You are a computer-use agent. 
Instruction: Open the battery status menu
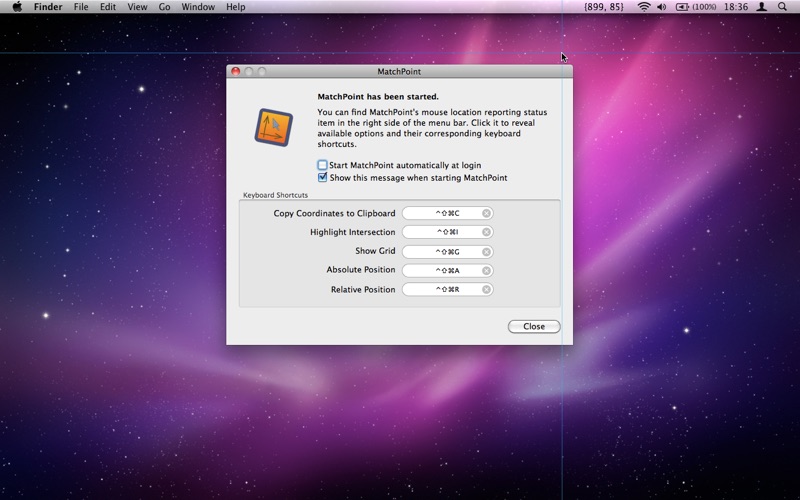click(x=697, y=7)
